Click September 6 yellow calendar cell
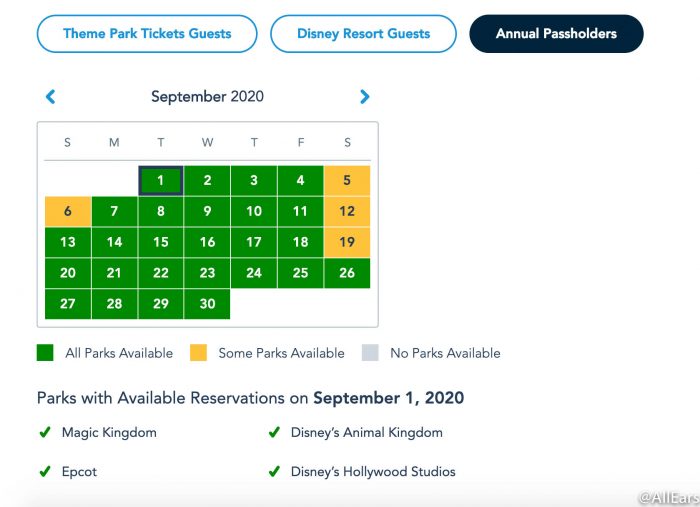 [68, 211]
